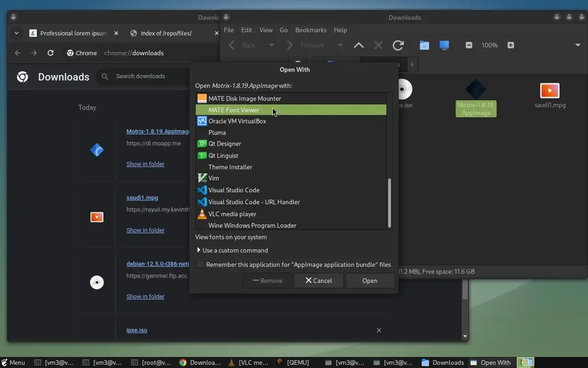
Task: Select Pluma in application list
Action: tap(291, 132)
